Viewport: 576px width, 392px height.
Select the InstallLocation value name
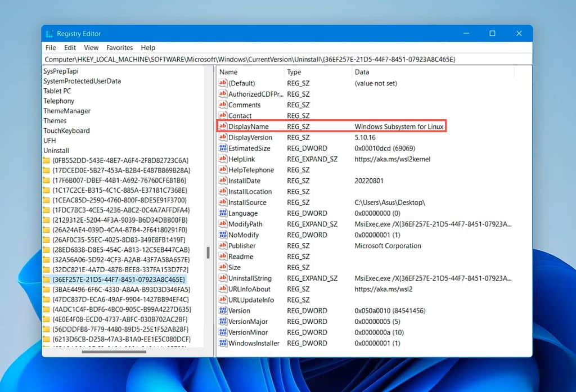[250, 192]
